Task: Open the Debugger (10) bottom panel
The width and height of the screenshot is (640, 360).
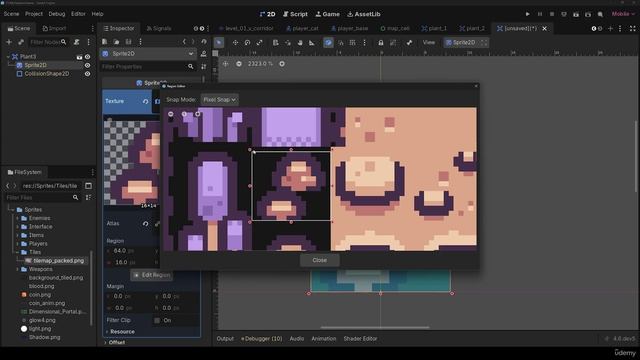Action: [x=262, y=339]
